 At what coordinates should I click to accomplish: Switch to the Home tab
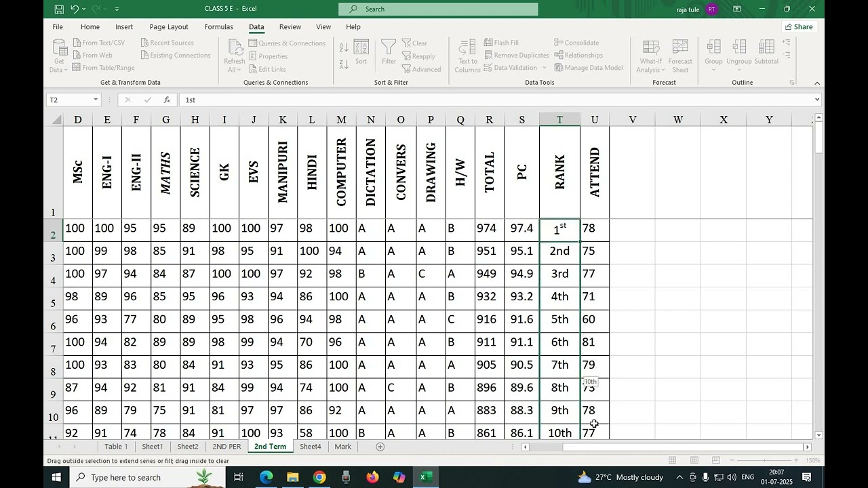pos(90,26)
